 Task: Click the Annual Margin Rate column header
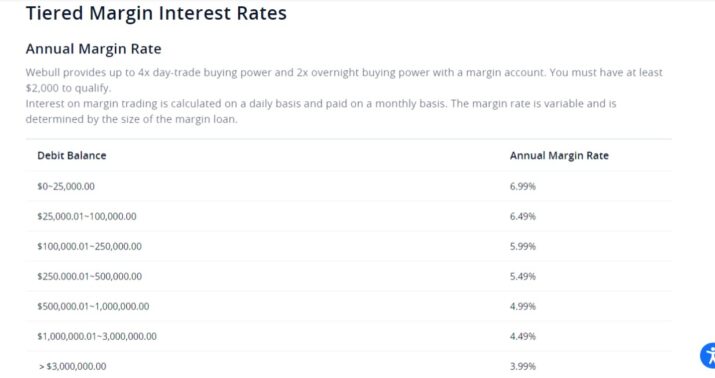pyautogui.click(x=559, y=155)
